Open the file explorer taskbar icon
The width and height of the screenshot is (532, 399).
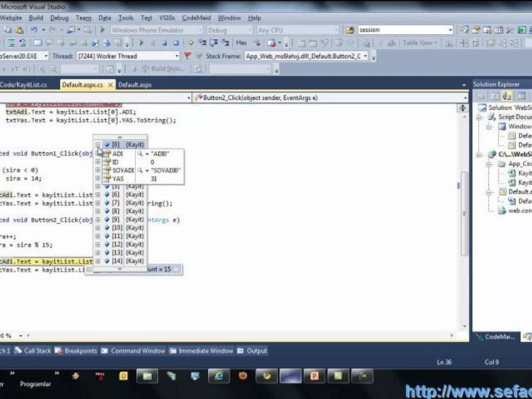click(147, 376)
